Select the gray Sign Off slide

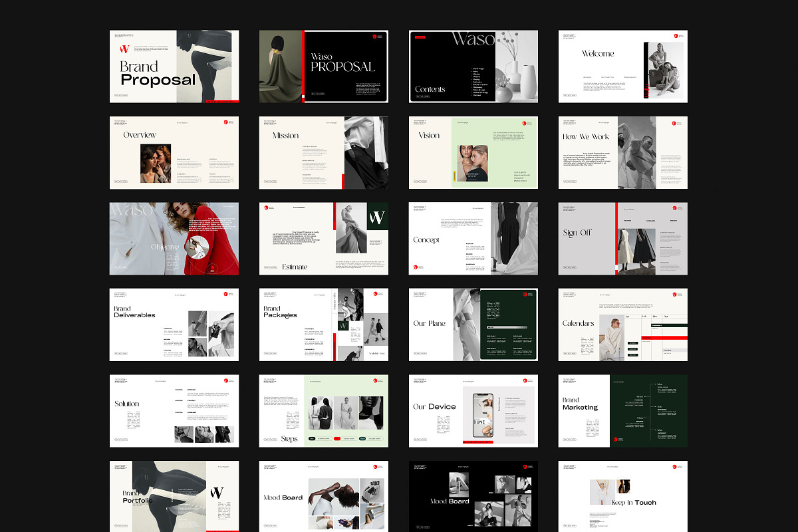tap(623, 239)
